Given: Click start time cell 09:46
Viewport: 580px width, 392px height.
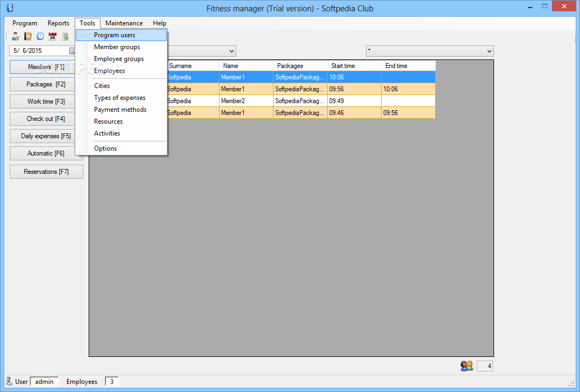Looking at the screenshot, I should (354, 113).
